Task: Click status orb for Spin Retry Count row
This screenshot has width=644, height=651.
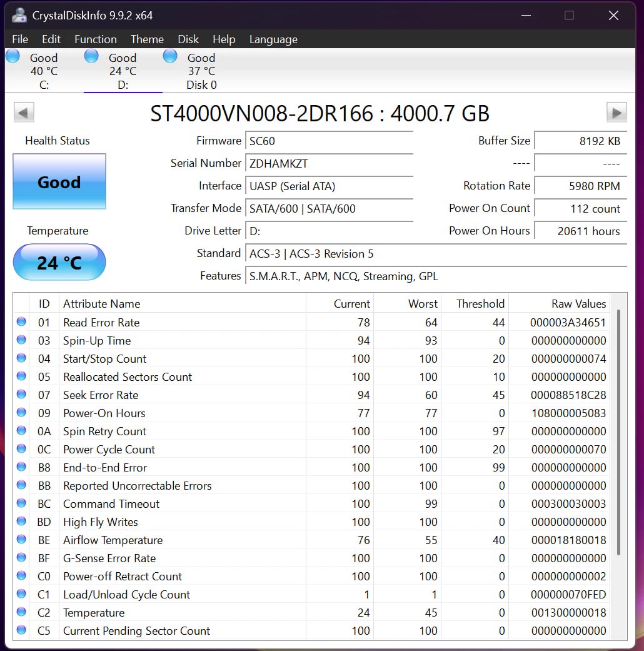Action: click(x=21, y=430)
